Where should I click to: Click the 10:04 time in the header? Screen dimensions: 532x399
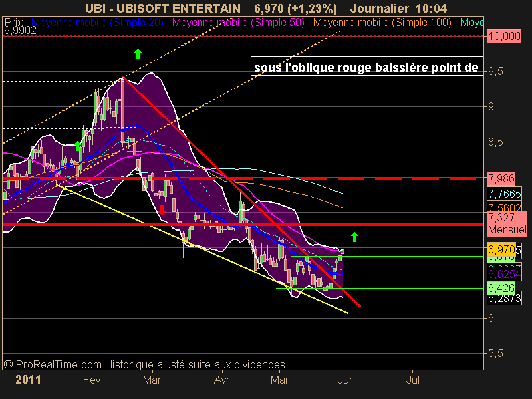click(x=431, y=8)
